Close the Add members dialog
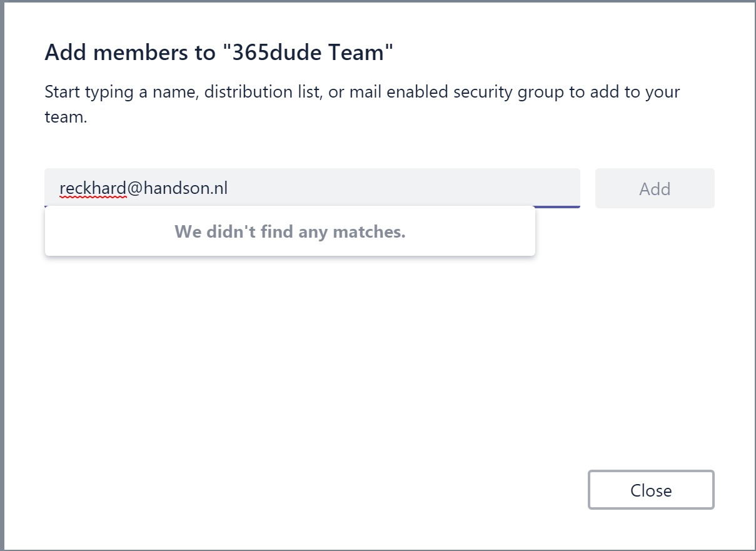This screenshot has height=551, width=756. tap(651, 490)
